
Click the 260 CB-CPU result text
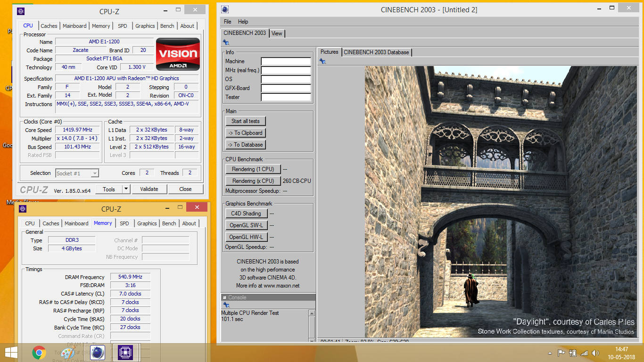pyautogui.click(x=297, y=181)
